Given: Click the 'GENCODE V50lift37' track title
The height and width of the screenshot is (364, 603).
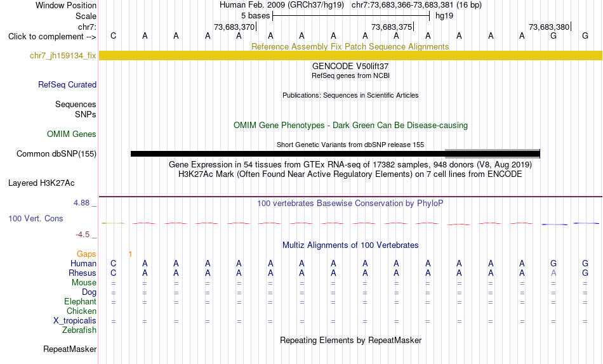Looking at the screenshot, I should (x=350, y=66).
